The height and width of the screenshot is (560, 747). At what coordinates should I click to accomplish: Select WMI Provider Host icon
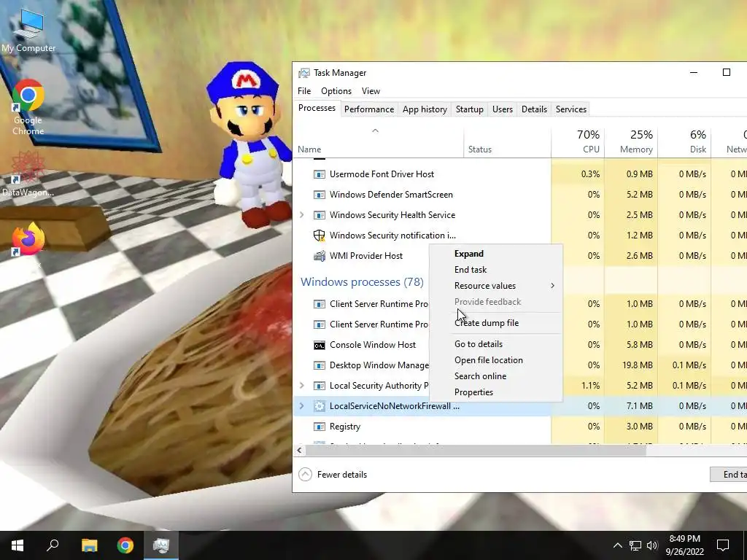pos(320,256)
